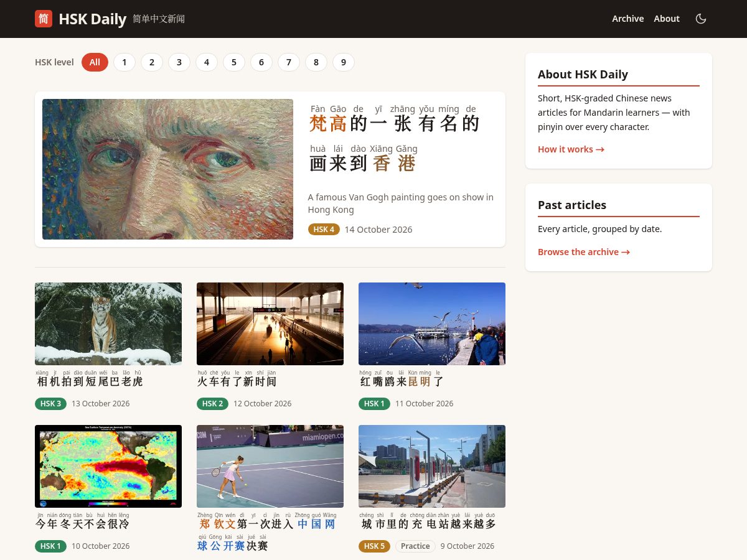Open the headline 城市里的充电站越来越多
This screenshot has width=747, height=560.
tap(428, 521)
